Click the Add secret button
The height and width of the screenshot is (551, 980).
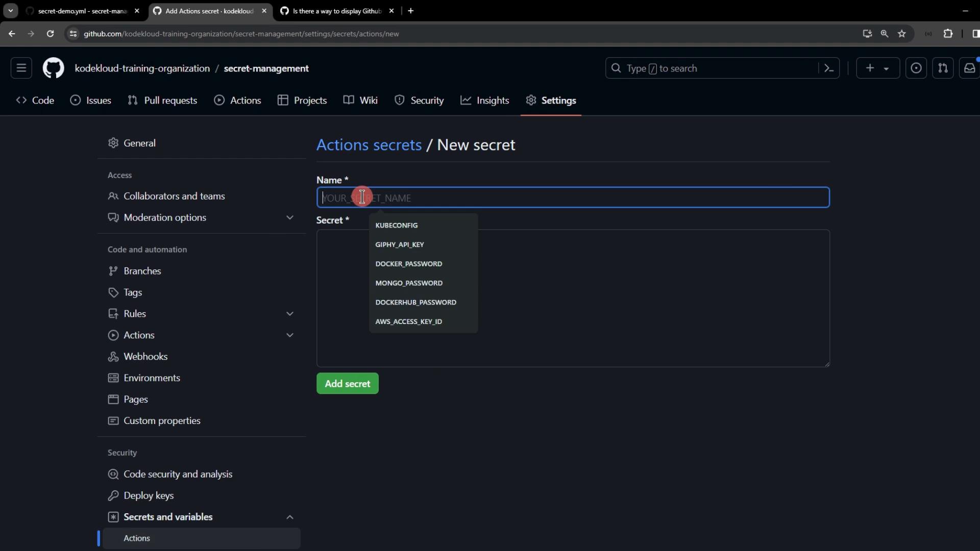[348, 384]
